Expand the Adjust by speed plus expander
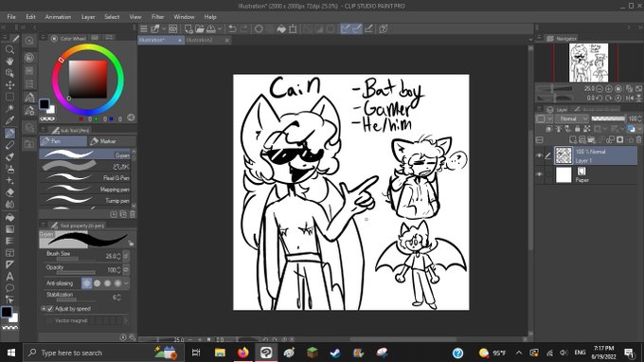Screen dimensions: 644x362 click(x=44, y=309)
